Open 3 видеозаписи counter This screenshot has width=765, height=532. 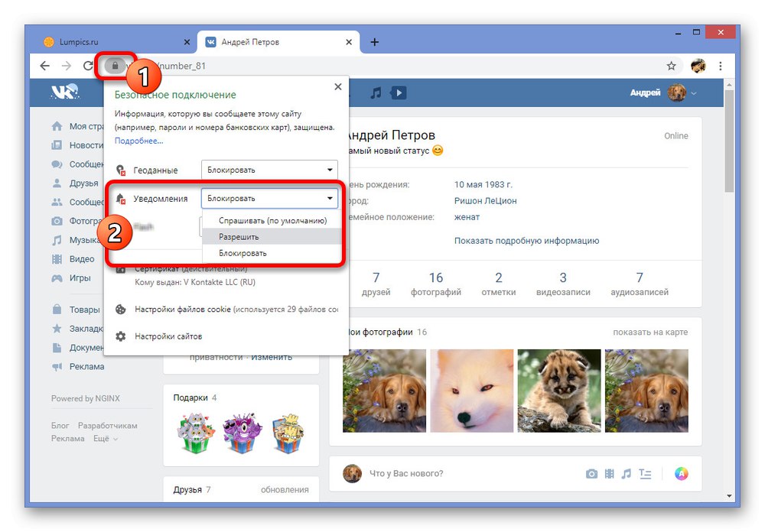563,284
